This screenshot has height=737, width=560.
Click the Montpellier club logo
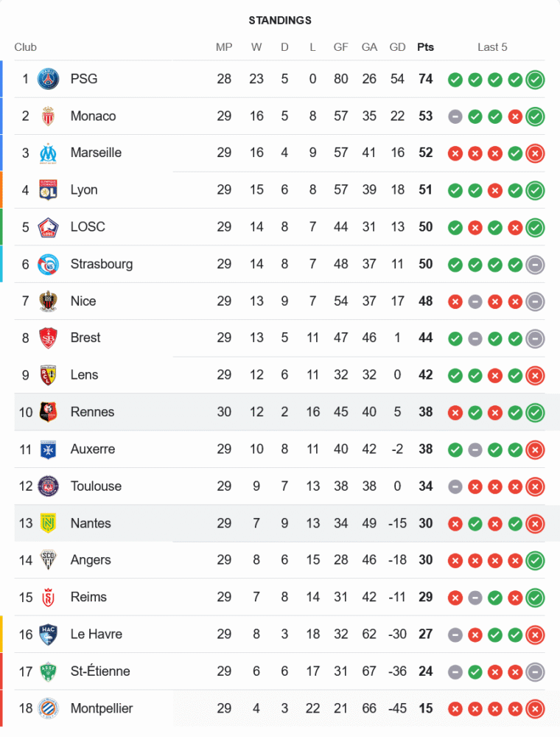point(48,708)
